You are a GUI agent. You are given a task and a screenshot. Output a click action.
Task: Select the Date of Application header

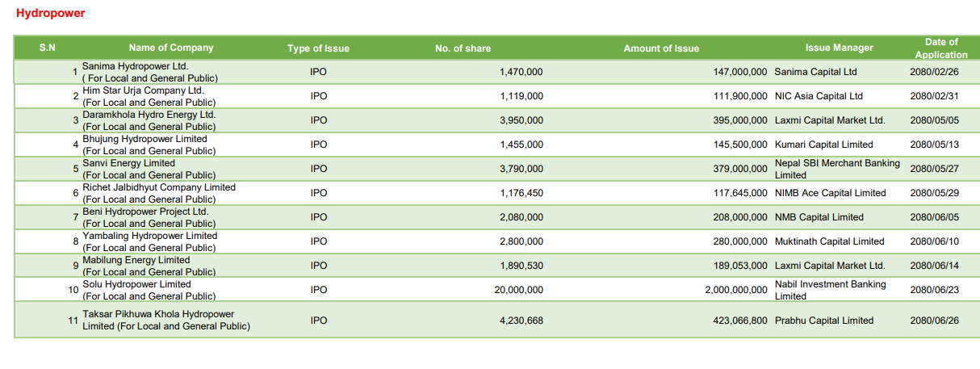(941, 48)
